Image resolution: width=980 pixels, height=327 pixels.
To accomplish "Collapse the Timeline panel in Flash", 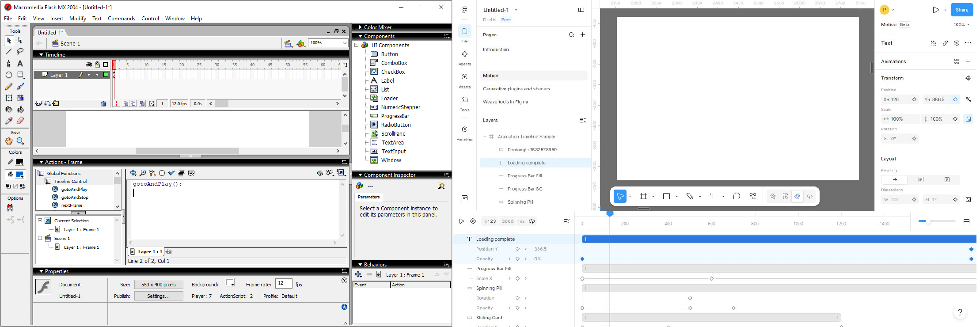I will pos(41,55).
